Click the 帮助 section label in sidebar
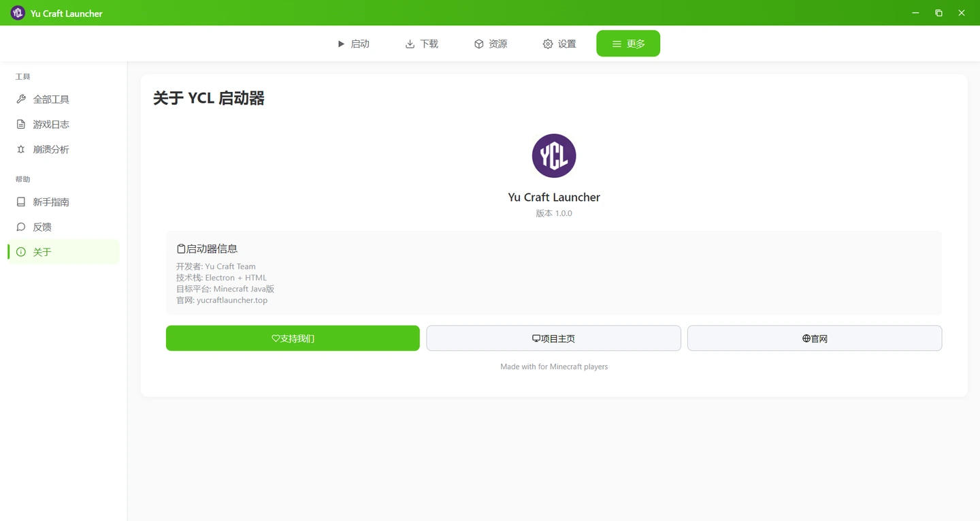This screenshot has width=980, height=521. 23,180
